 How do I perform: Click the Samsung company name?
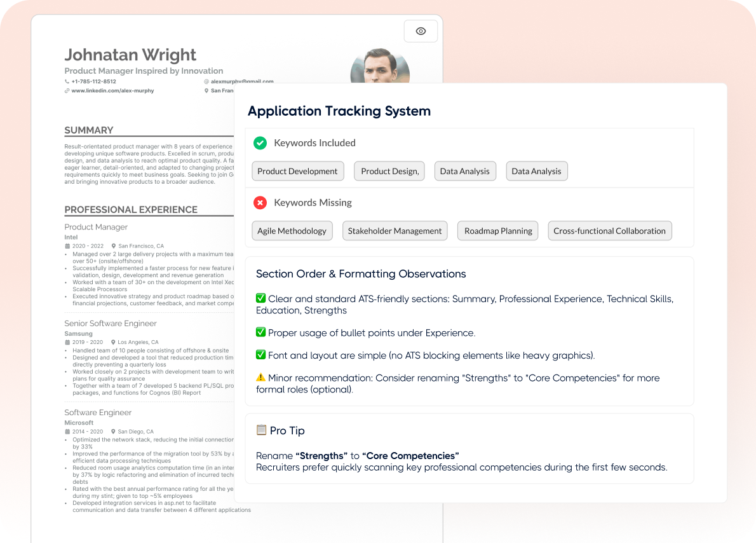[79, 334]
